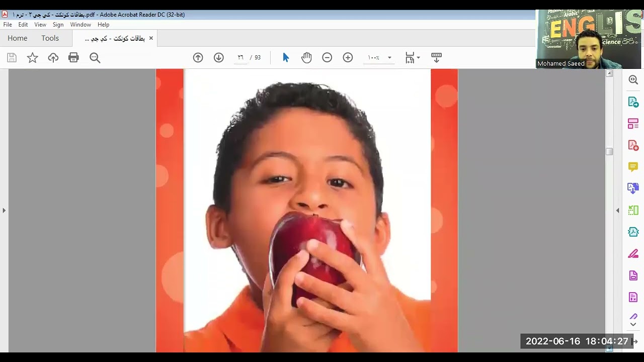The height and width of the screenshot is (362, 644).
Task: Click the current page number field
Action: pos(240,58)
